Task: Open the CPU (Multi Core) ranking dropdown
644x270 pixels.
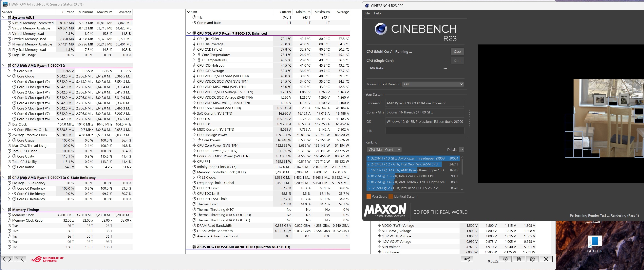Action: click(384, 150)
